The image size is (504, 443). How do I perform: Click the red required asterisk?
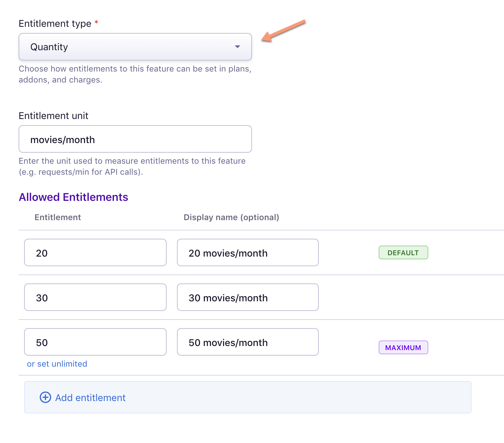[x=96, y=23]
